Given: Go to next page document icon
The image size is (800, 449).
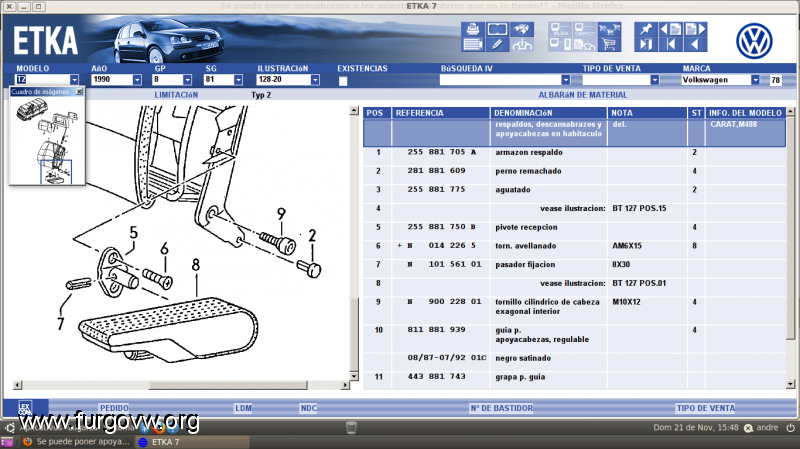Looking at the screenshot, I should [x=695, y=29].
